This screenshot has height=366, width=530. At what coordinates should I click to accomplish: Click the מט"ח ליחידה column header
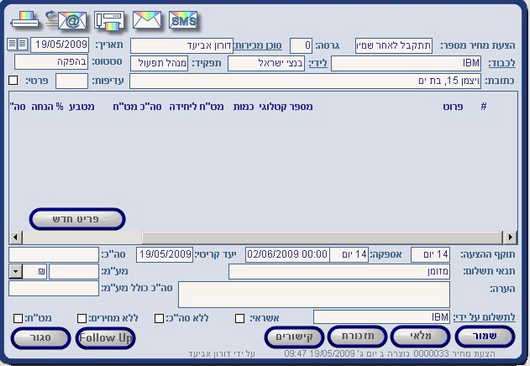pos(196,107)
